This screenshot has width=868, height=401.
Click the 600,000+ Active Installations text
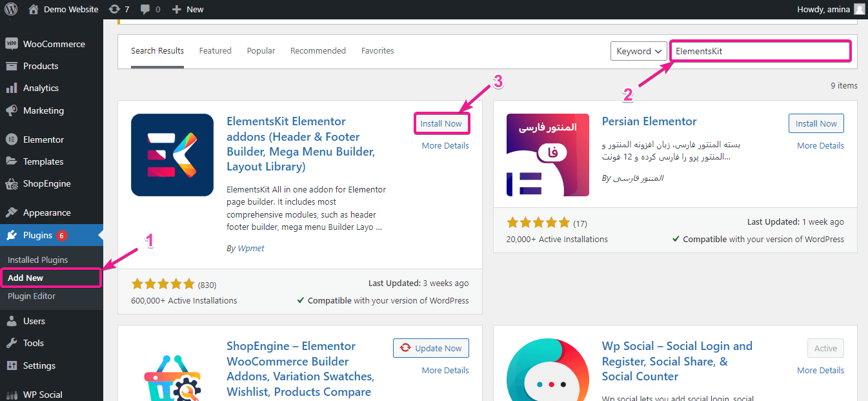click(x=184, y=300)
